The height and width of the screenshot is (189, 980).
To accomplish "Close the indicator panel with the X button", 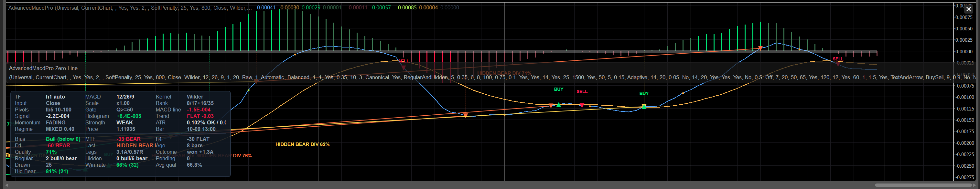I will pos(969,9).
